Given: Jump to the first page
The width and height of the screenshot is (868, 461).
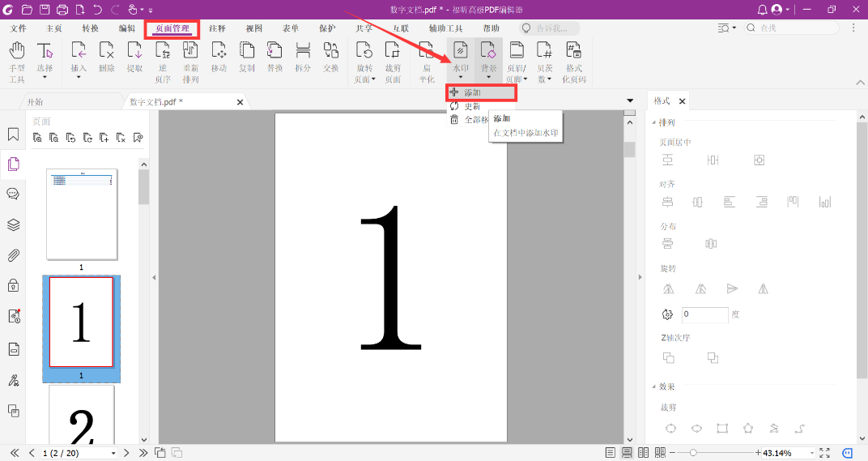Looking at the screenshot, I should tap(15, 453).
